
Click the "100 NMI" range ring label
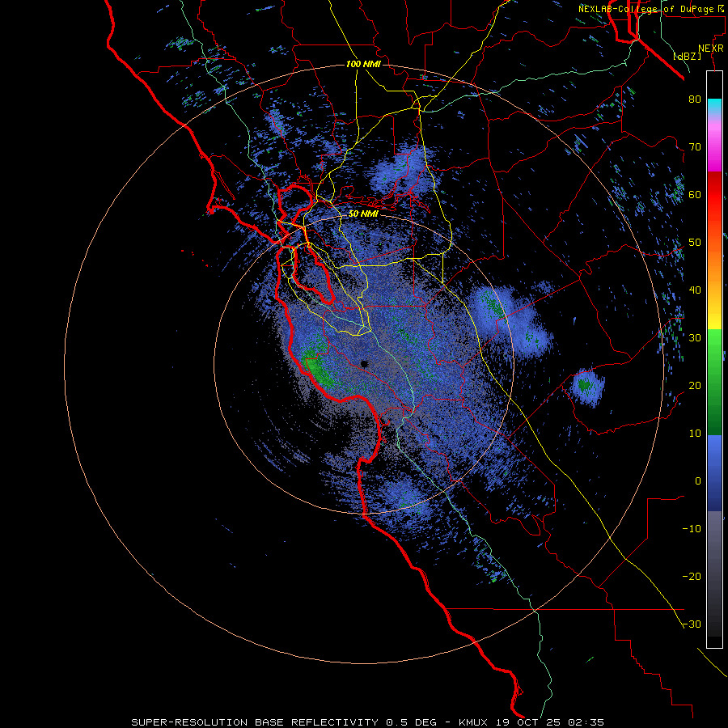click(362, 64)
